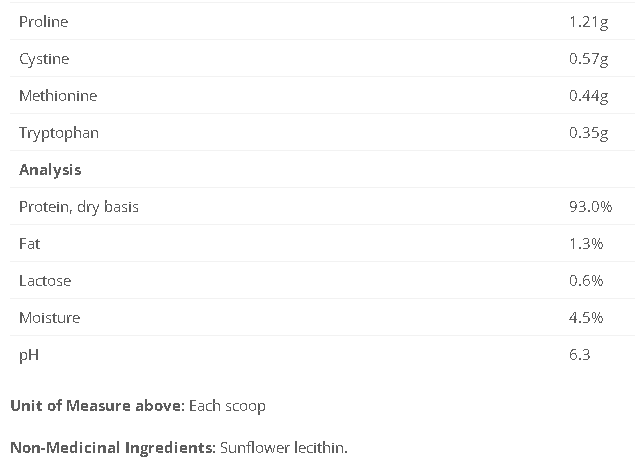Select the 0.44g Methionine value
635x472 pixels.
coord(588,96)
